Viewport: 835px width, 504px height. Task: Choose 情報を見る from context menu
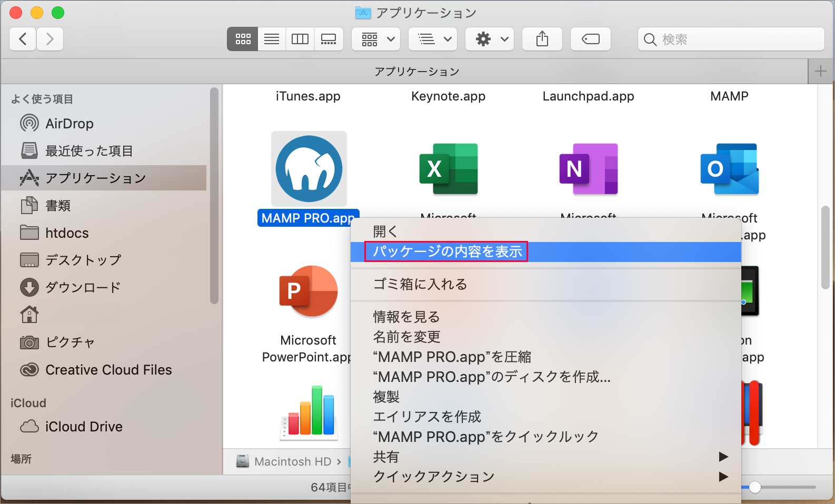click(x=546, y=317)
